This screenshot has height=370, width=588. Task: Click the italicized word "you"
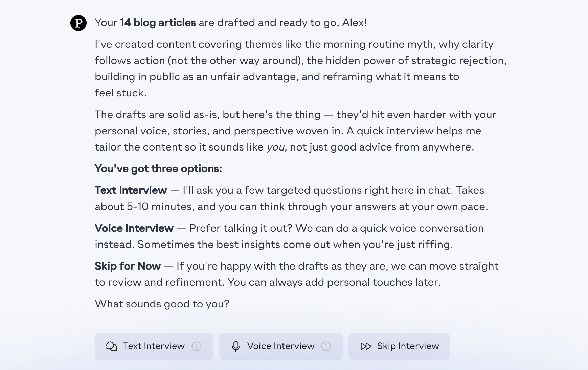[275, 147]
